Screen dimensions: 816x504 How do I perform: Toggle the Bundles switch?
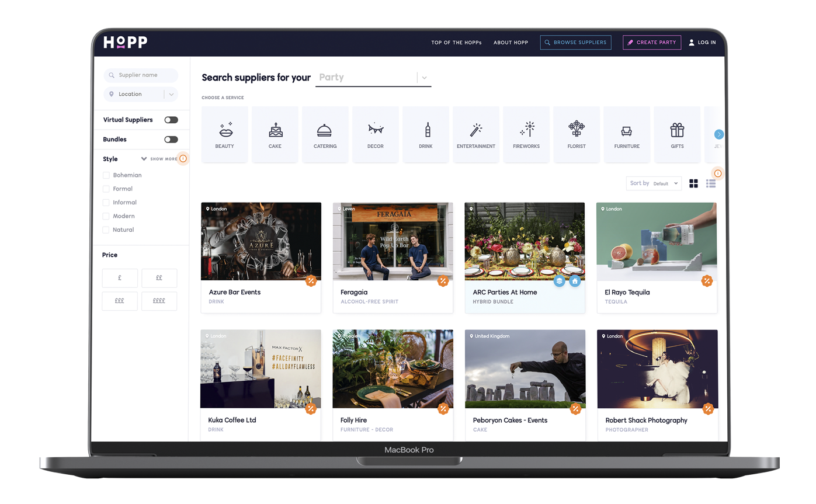point(171,140)
